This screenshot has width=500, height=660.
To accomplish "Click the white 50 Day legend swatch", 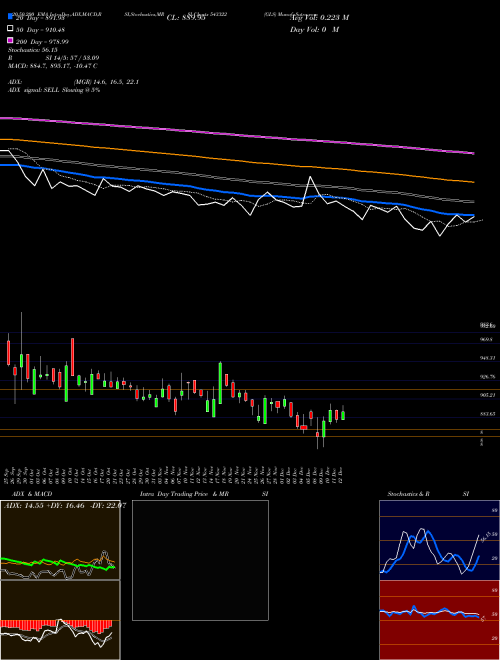I will [10, 29].
